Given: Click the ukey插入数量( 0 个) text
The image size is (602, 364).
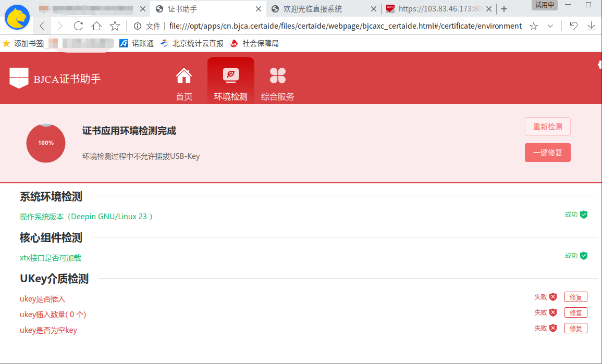Looking at the screenshot, I should [53, 315].
